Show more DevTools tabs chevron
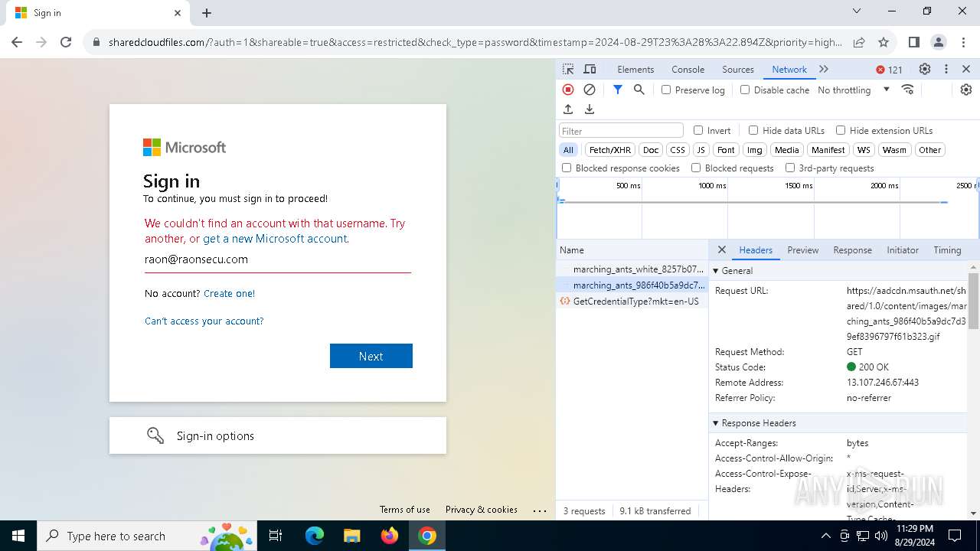The image size is (980, 551). click(x=824, y=69)
